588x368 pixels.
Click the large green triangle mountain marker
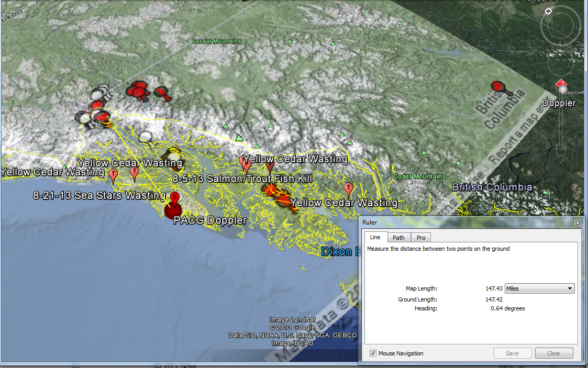tap(239, 138)
